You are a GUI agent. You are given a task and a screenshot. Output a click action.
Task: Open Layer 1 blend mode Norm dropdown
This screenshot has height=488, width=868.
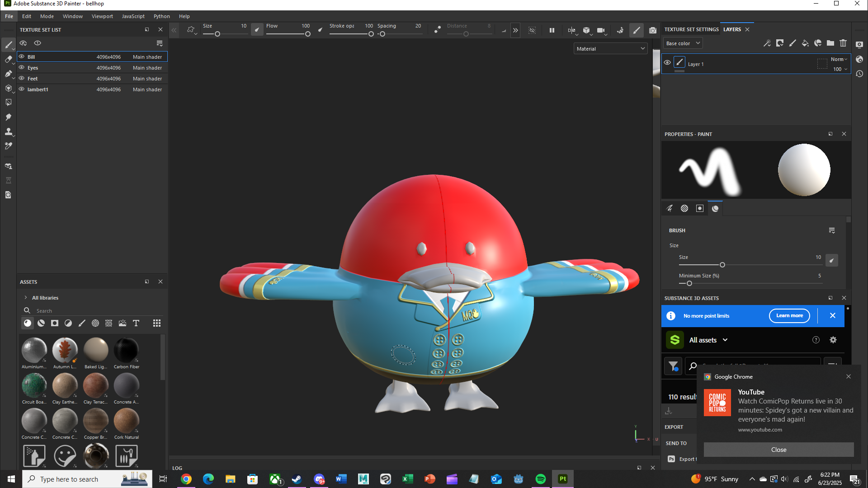point(839,59)
